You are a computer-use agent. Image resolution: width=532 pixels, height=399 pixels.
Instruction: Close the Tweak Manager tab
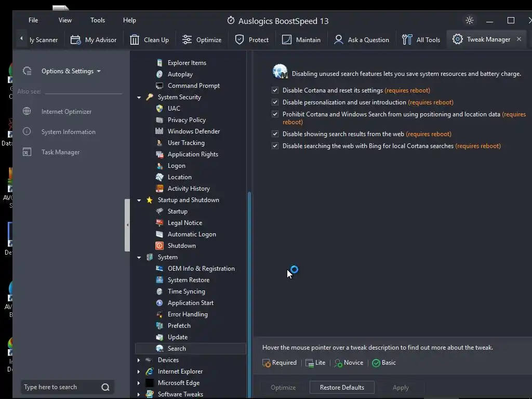click(519, 39)
